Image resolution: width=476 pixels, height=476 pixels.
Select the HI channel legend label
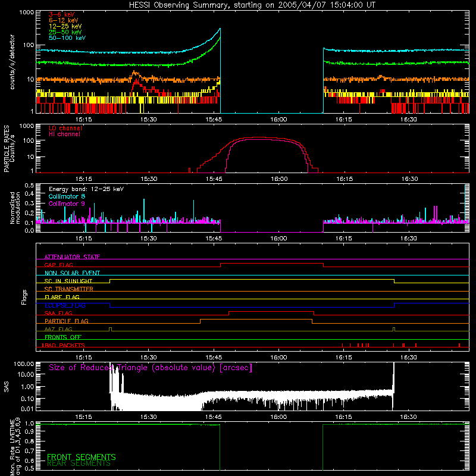point(64,134)
